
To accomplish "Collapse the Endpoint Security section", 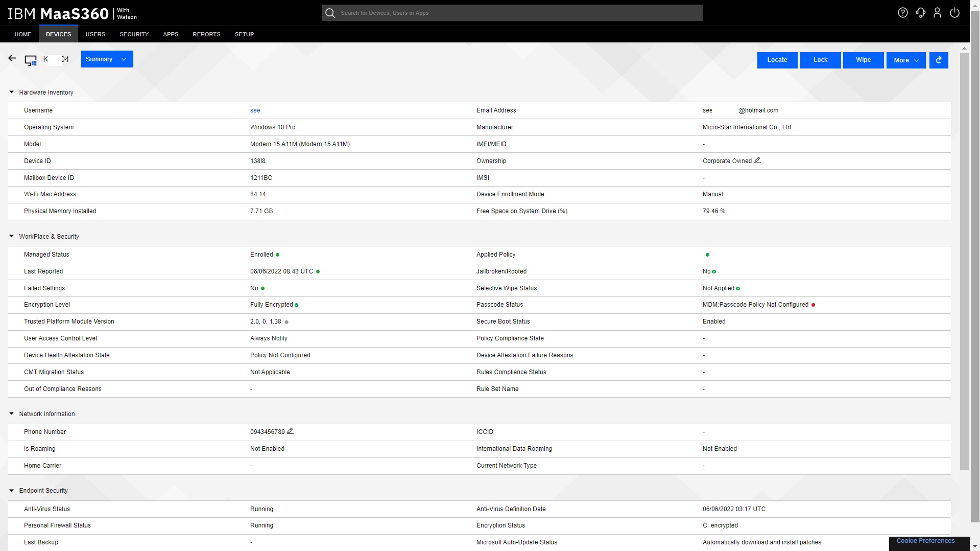I will [11, 490].
